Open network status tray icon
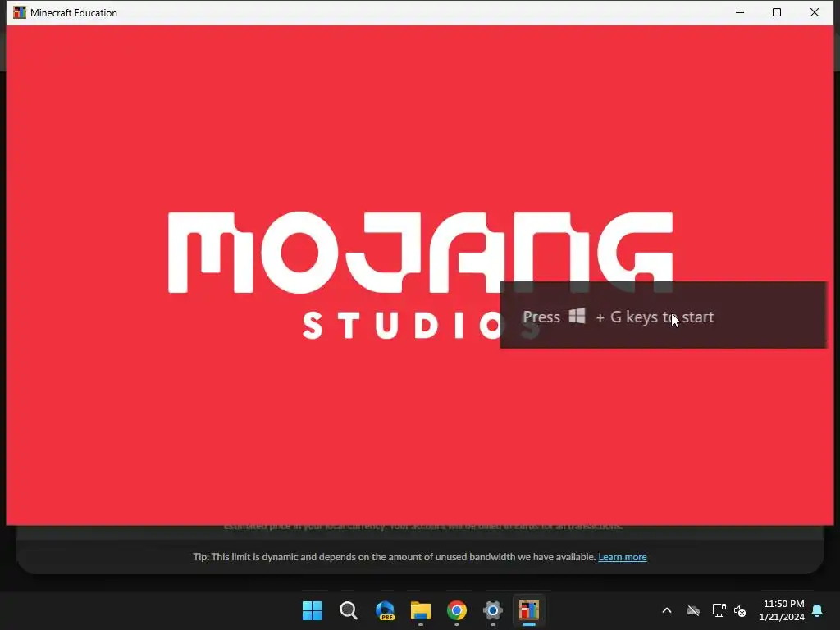 pos(719,610)
